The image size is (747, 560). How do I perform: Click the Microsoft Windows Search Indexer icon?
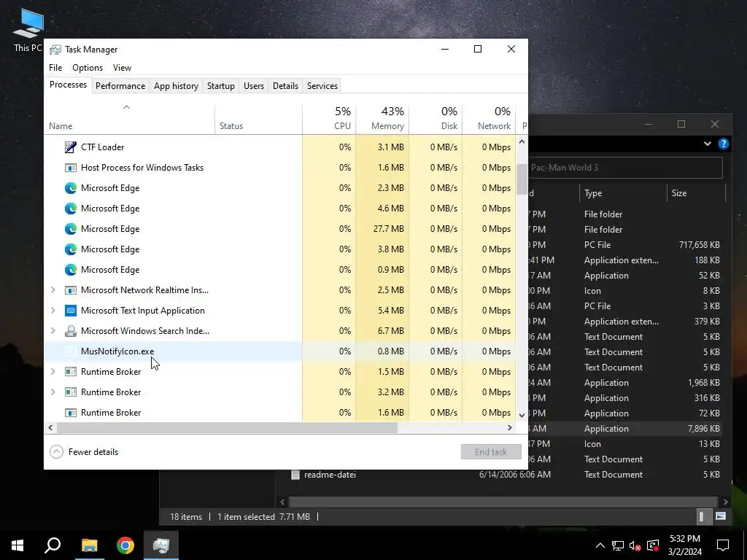[71, 331]
